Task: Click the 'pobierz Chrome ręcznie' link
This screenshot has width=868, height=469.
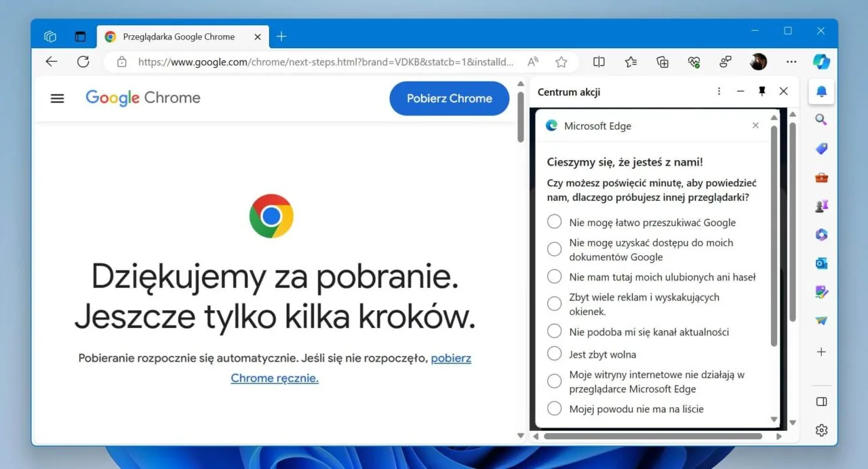Action: pyautogui.click(x=275, y=378)
